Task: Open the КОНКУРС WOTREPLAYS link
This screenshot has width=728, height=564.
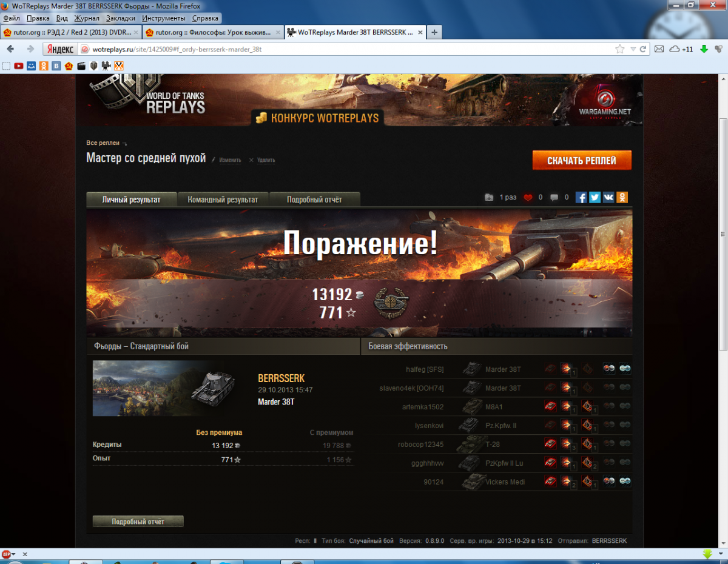Action: [x=318, y=118]
